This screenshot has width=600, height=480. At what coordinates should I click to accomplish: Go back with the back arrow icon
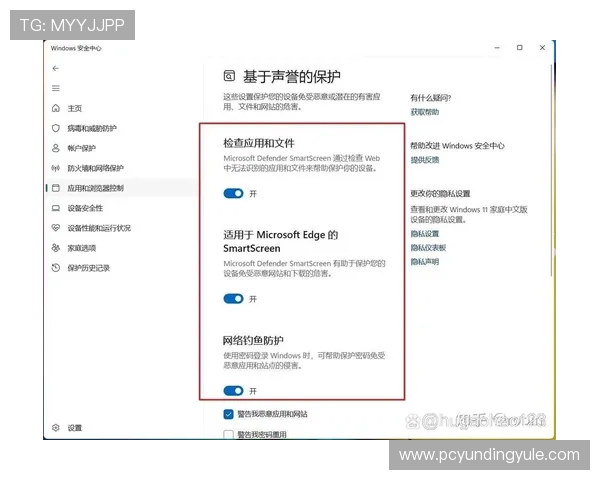point(56,68)
